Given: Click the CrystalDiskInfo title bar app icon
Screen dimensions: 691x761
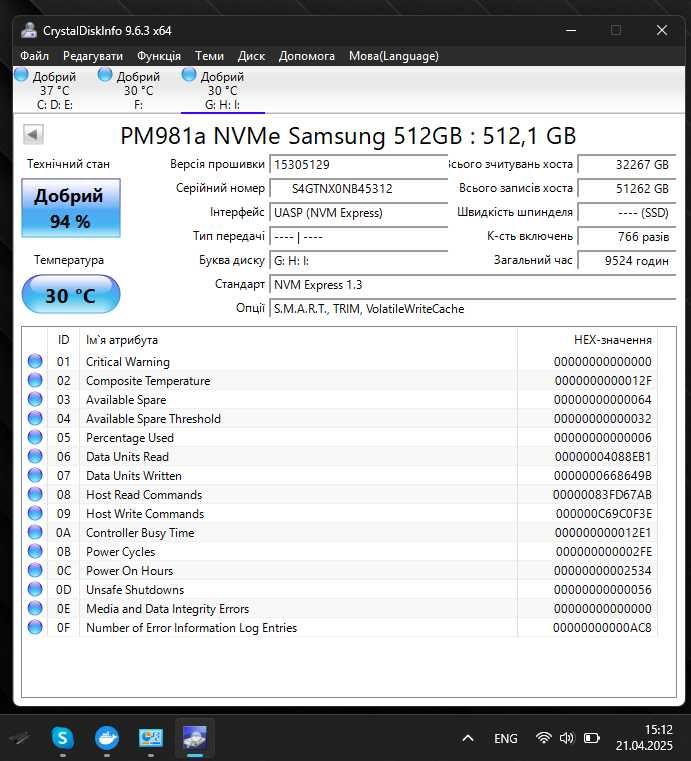Looking at the screenshot, I should 29,31.
